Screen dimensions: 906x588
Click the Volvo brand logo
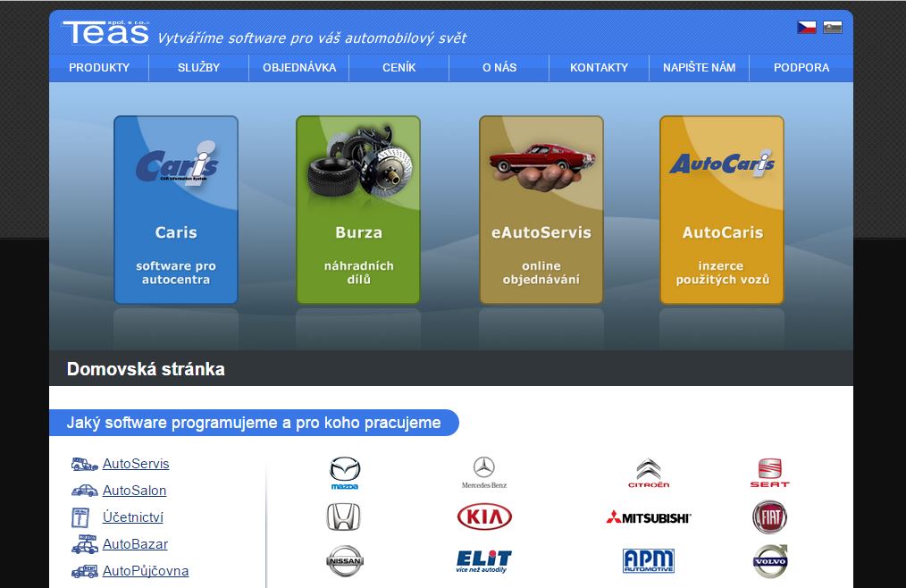(x=769, y=560)
